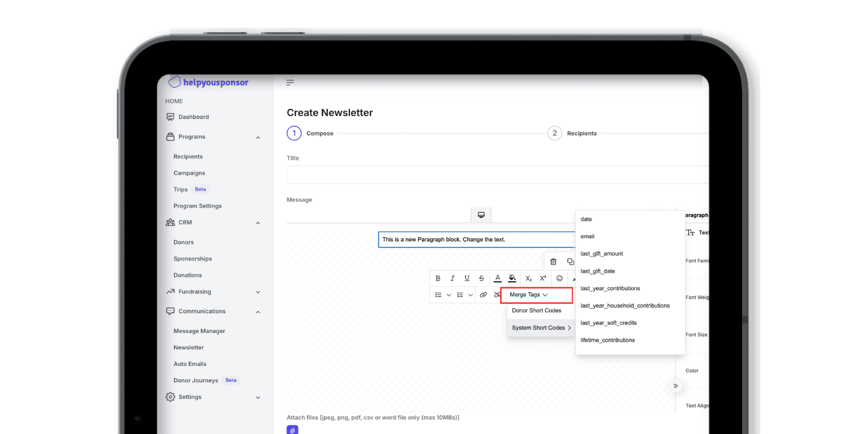The width and height of the screenshot is (868, 434).
Task: Apply superscript formatting
Action: click(x=543, y=278)
